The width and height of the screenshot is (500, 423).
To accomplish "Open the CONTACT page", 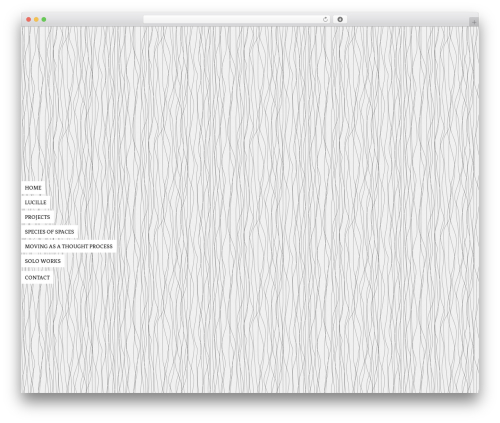I will click(x=37, y=278).
